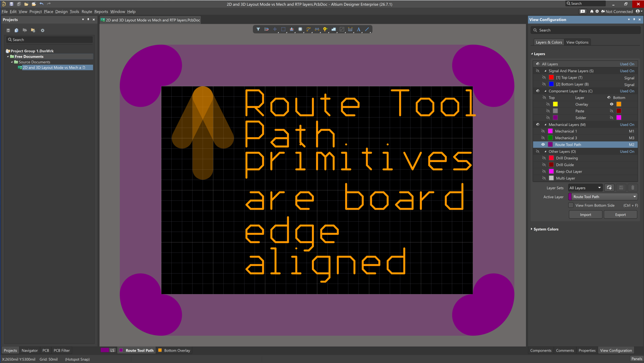The height and width of the screenshot is (363, 644).
Task: Open the Properties panel tab
Action: click(x=587, y=350)
